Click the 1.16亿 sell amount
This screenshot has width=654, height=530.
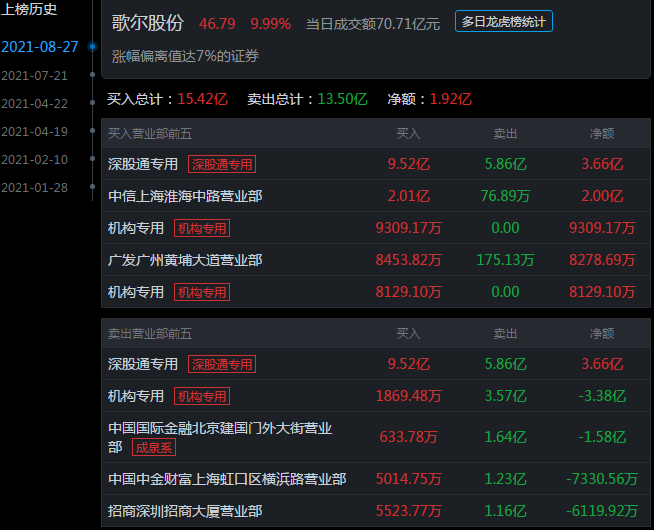click(506, 511)
